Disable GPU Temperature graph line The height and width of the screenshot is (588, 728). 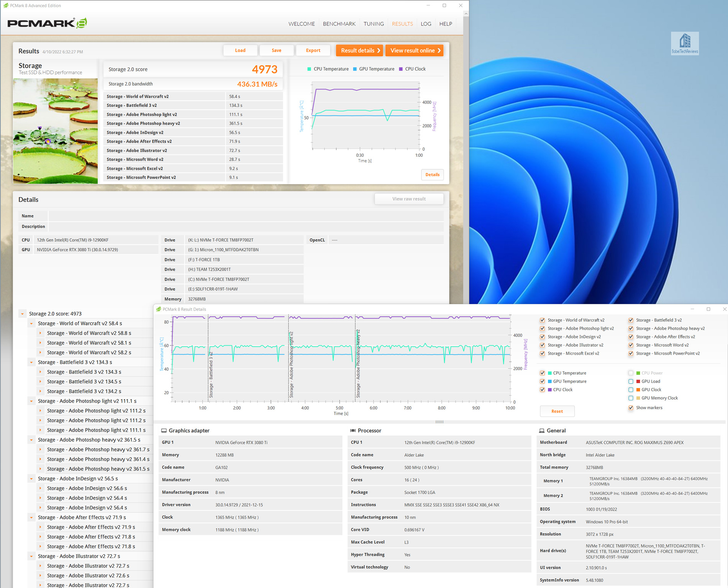pos(543,382)
